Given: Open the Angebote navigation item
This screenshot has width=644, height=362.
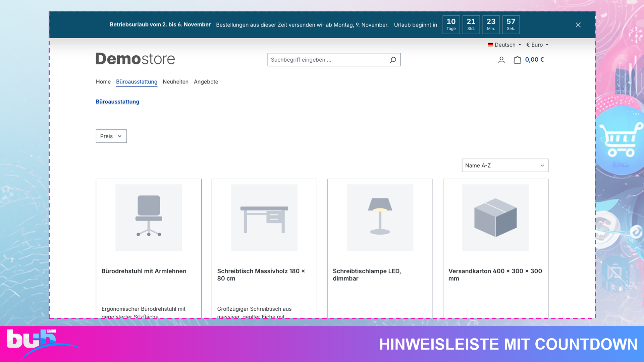Looking at the screenshot, I should coord(206,82).
